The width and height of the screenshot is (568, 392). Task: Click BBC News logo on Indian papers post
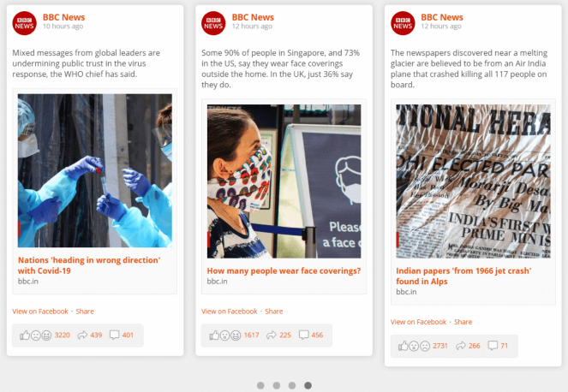coord(403,23)
